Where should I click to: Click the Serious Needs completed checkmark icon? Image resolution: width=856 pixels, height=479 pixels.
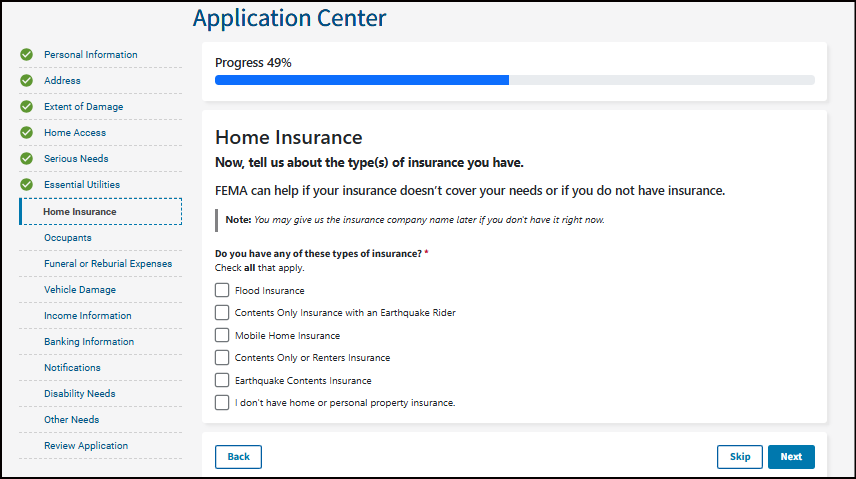(x=26, y=159)
